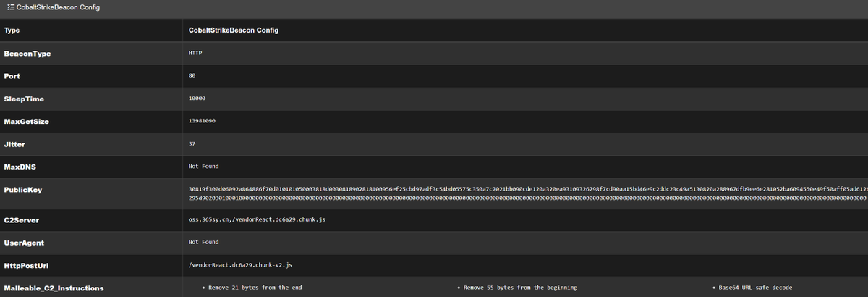This screenshot has height=297, width=868.
Task: Select the PublicKey hex line starting 295d9
Action: [x=528, y=198]
